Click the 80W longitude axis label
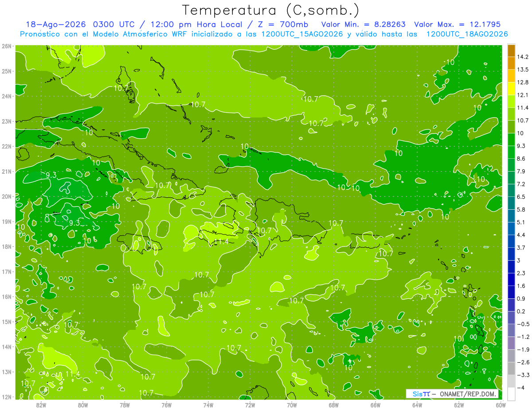The width and height of the screenshot is (532, 411). (83, 405)
